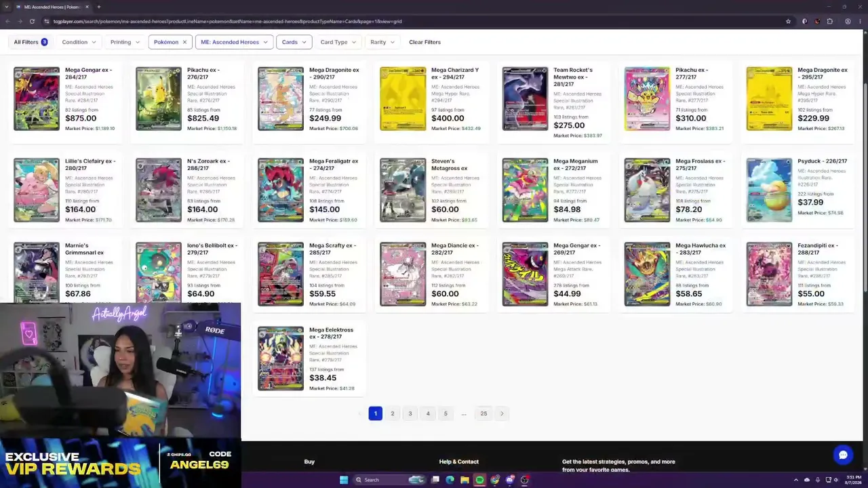Click the Clear Filters button
The width and height of the screenshot is (868, 488).
[x=425, y=42]
